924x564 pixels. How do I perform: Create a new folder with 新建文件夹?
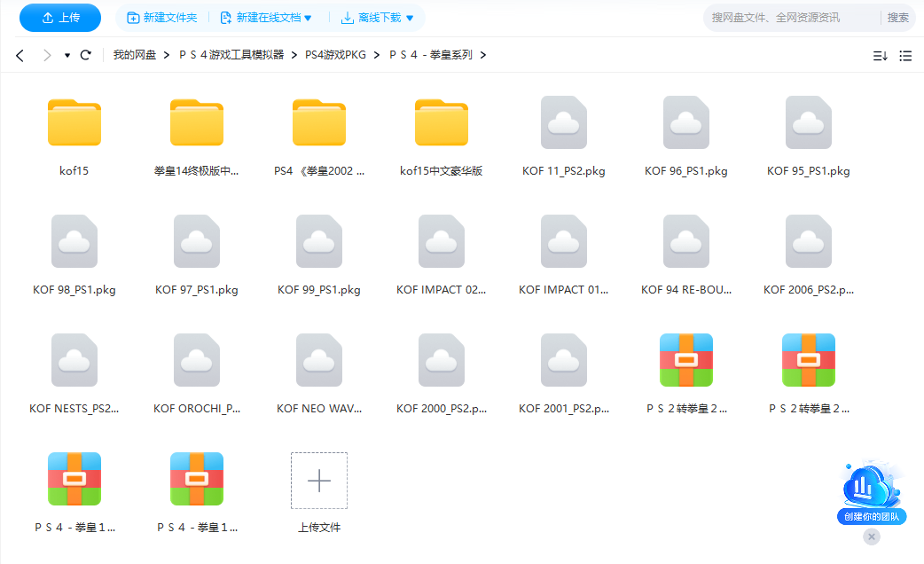[x=162, y=18]
